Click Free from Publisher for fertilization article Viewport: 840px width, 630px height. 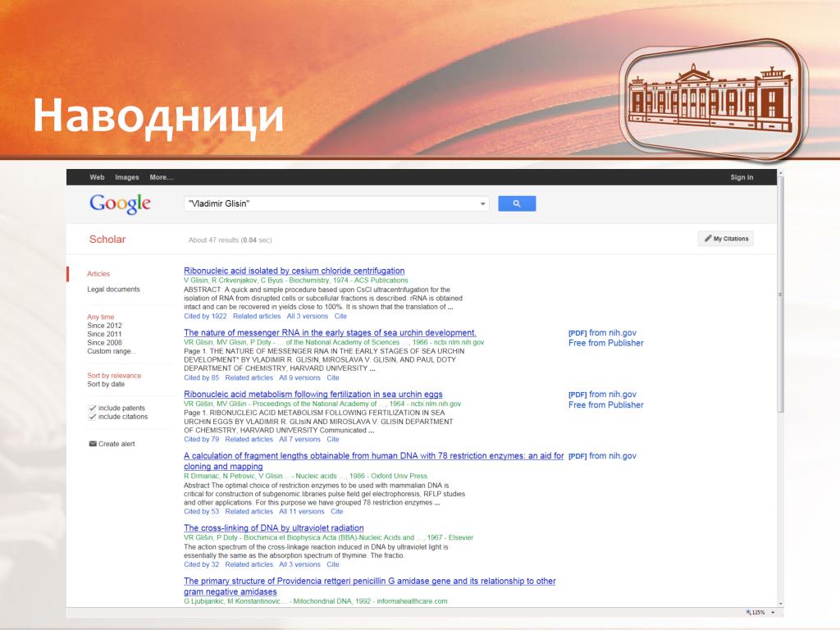[606, 405]
